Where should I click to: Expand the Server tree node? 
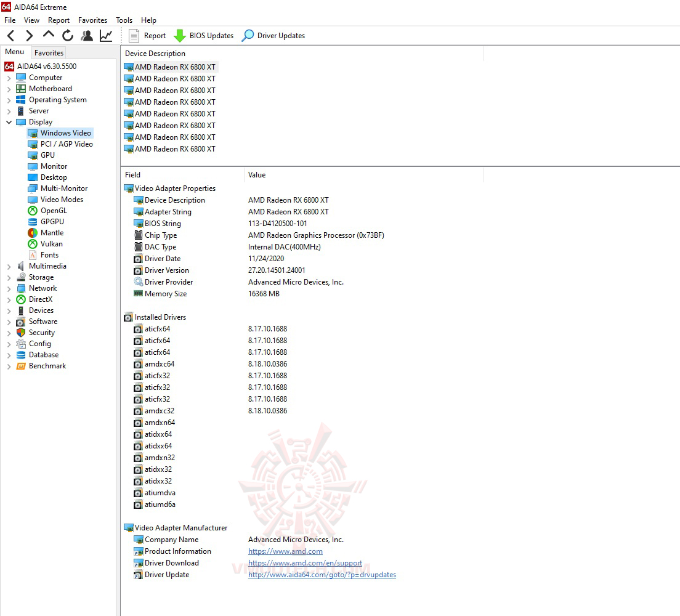(x=9, y=111)
